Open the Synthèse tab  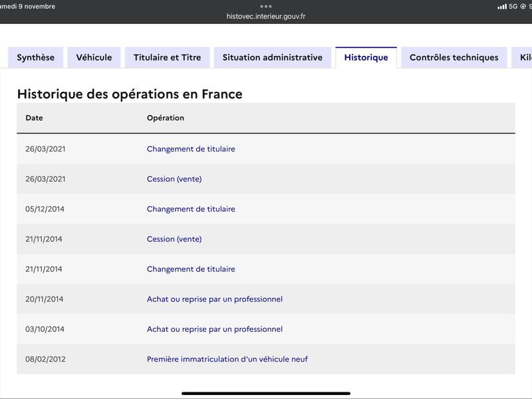(36, 57)
